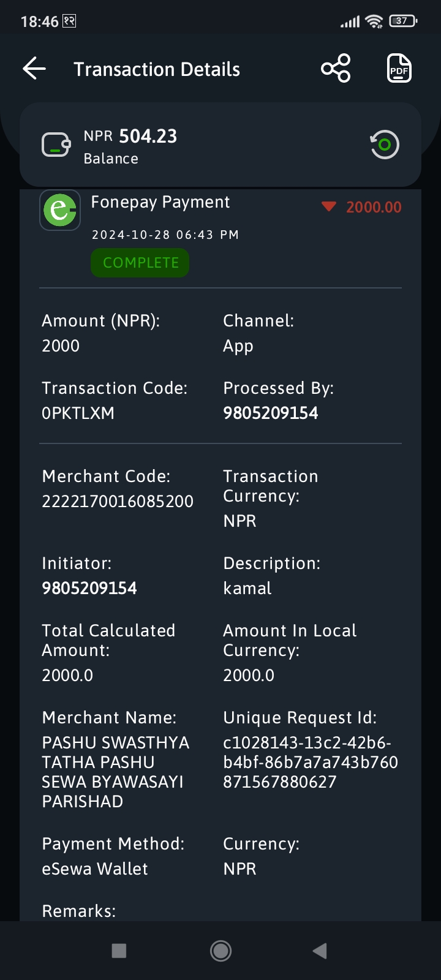Viewport: 441px width, 980px height.
Task: Tap the Processed By number 9805209154
Action: point(271,413)
